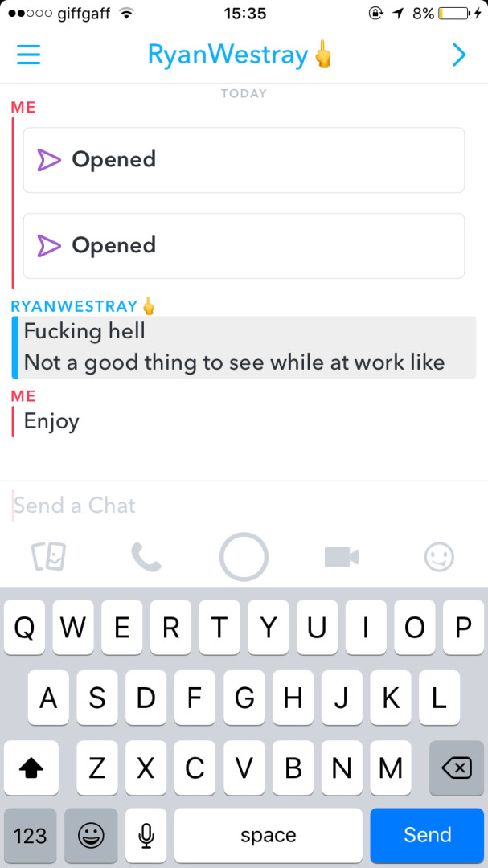Start a video call with camera icon
The image size is (488, 868).
pos(342,557)
